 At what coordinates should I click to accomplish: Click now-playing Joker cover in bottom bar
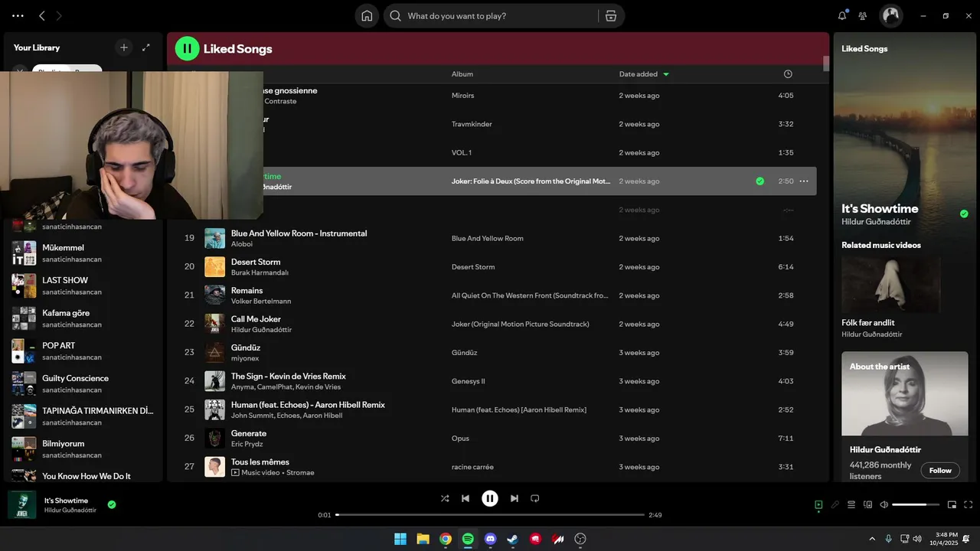21,505
